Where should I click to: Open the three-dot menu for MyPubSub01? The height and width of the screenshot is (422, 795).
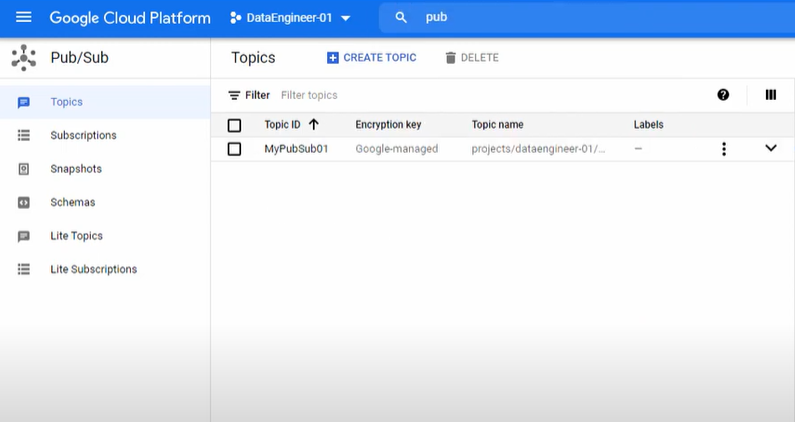pos(724,149)
